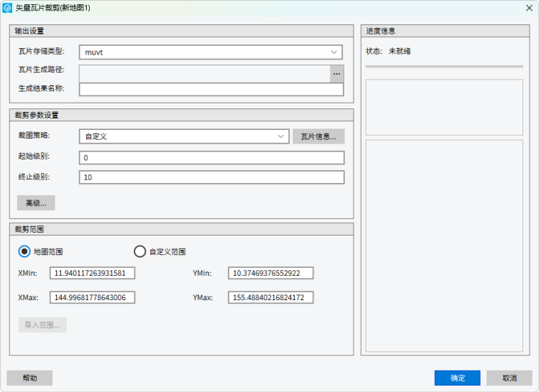The width and height of the screenshot is (539, 392).
Task: Click the 瓦片生成路径 path field
Action: point(204,73)
